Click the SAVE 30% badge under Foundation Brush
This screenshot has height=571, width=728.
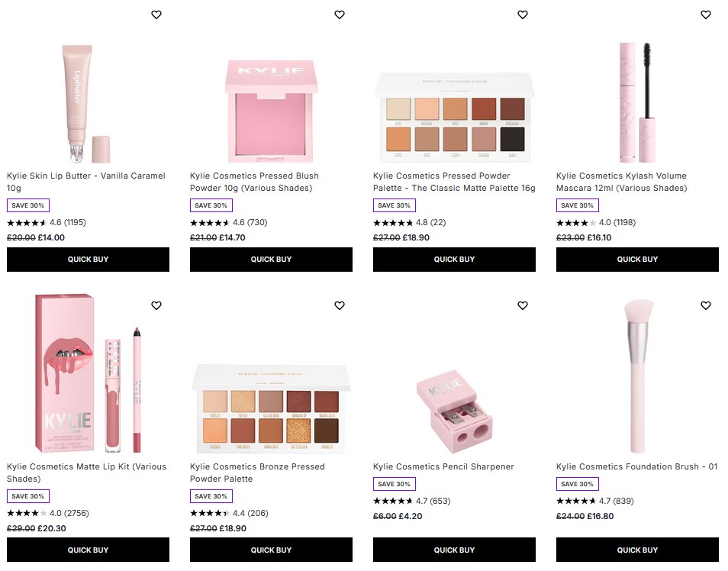tap(578, 484)
